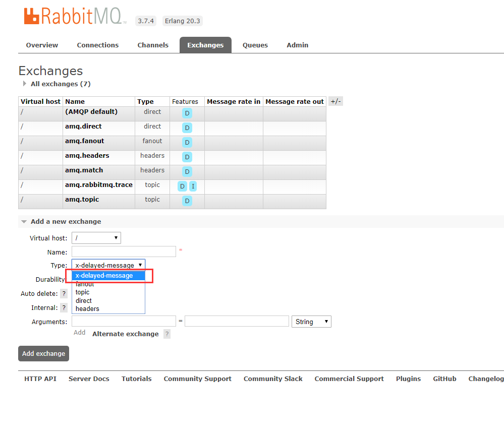The width and height of the screenshot is (504, 440).
Task: Open the amq.match exchange
Action: 84,170
